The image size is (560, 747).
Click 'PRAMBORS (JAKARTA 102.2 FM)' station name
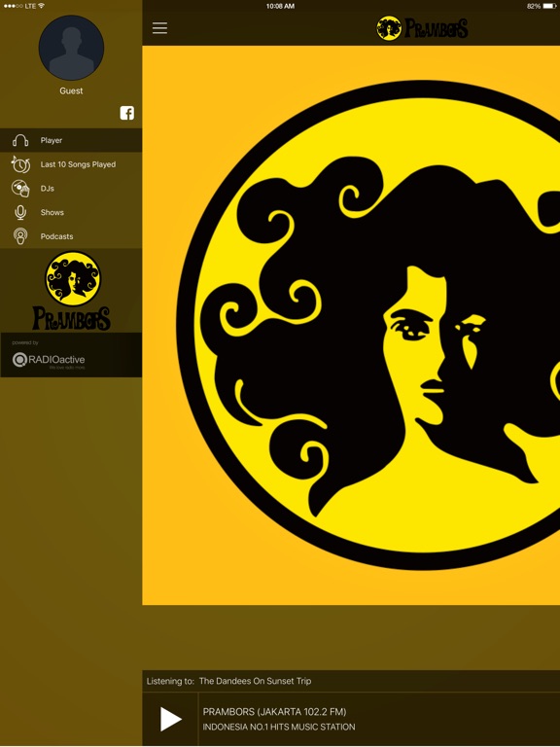pos(275,712)
